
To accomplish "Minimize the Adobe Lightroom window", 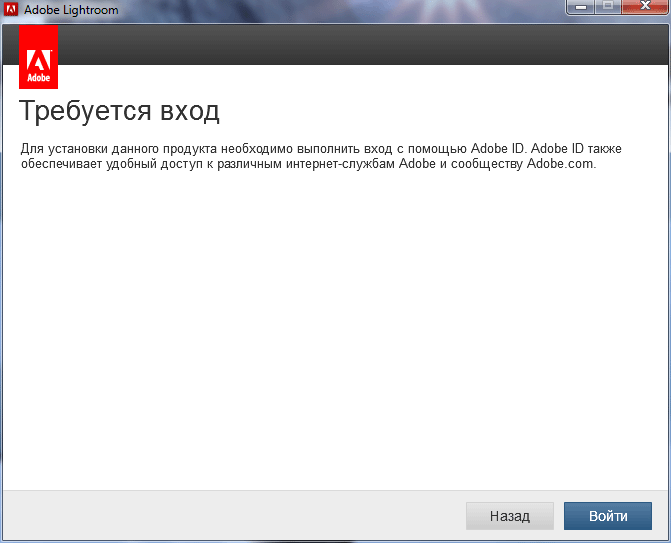I will [581, 7].
